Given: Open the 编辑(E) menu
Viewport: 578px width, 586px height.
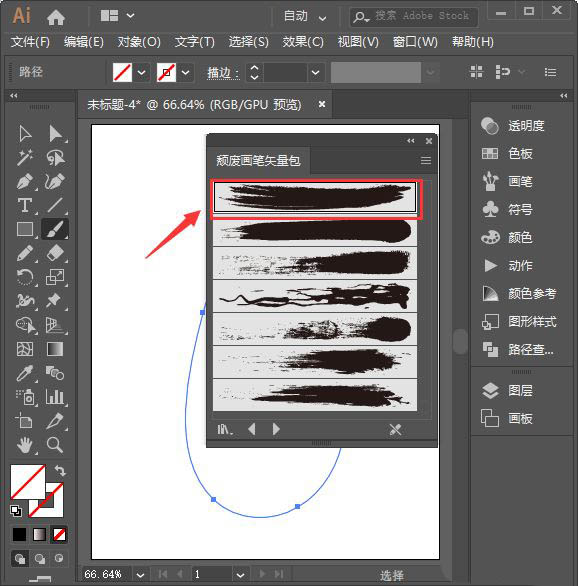Looking at the screenshot, I should [84, 41].
